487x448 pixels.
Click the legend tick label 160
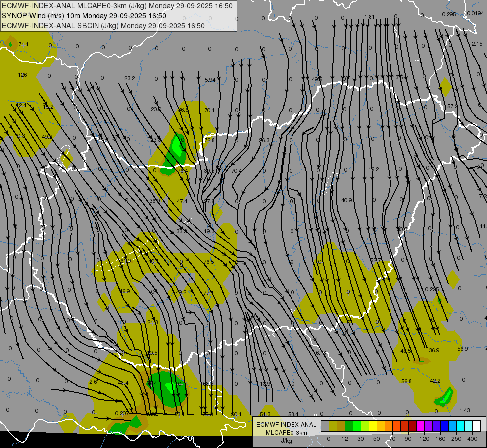[440, 439]
